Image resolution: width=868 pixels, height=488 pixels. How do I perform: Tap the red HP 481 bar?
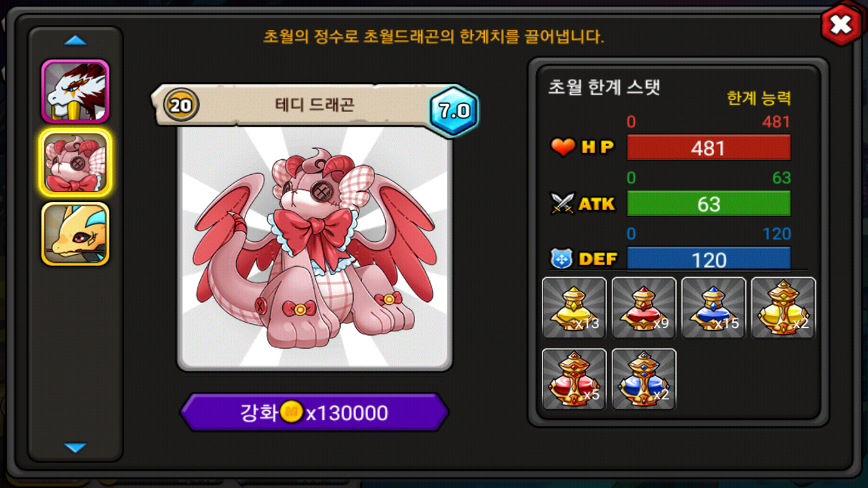point(709,148)
